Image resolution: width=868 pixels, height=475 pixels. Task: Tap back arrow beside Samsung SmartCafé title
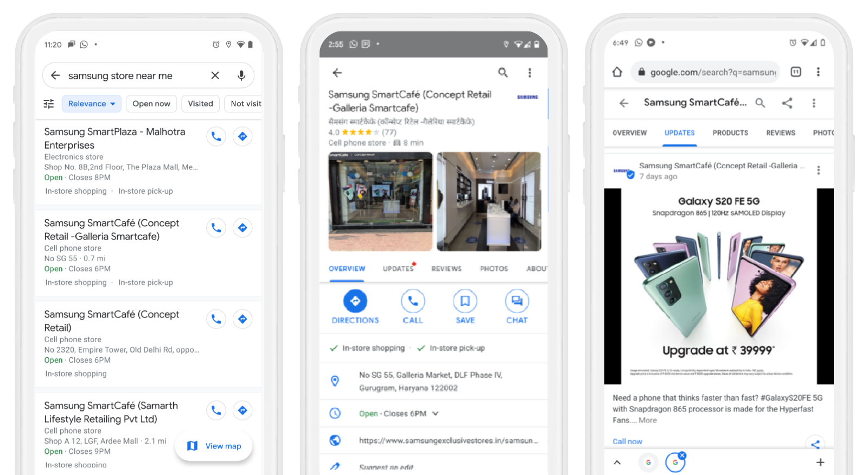[x=624, y=103]
